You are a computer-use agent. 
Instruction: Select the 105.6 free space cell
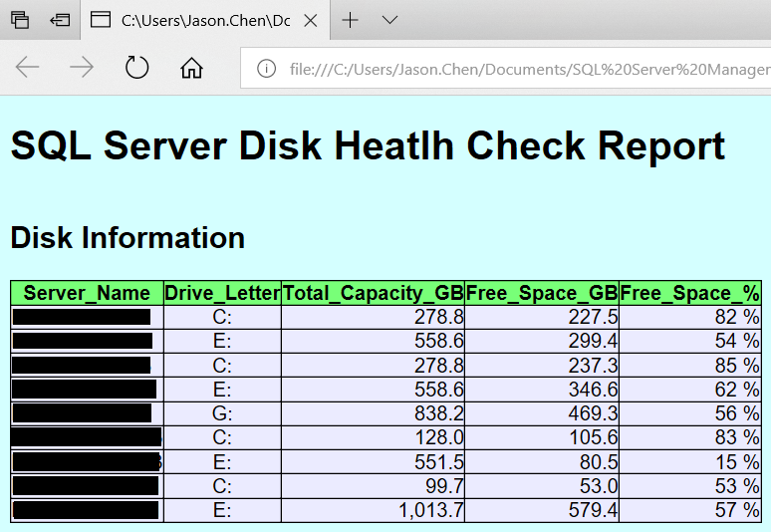click(x=542, y=437)
